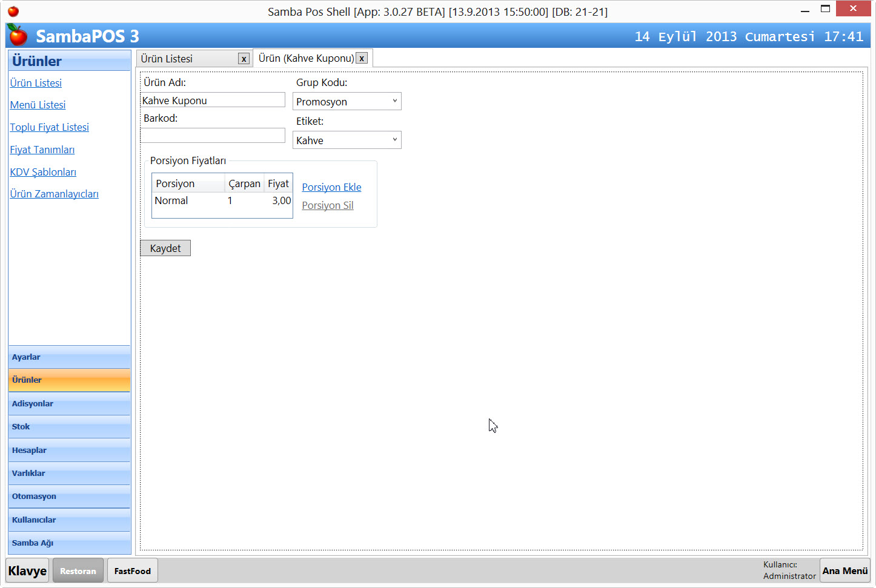Viewport: 876px width, 588px height.
Task: Click the Ürün Adı text field
Action: click(x=213, y=101)
